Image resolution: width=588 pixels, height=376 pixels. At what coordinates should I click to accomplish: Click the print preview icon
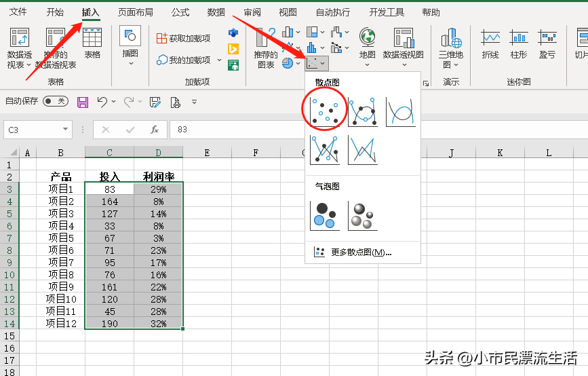tap(175, 102)
